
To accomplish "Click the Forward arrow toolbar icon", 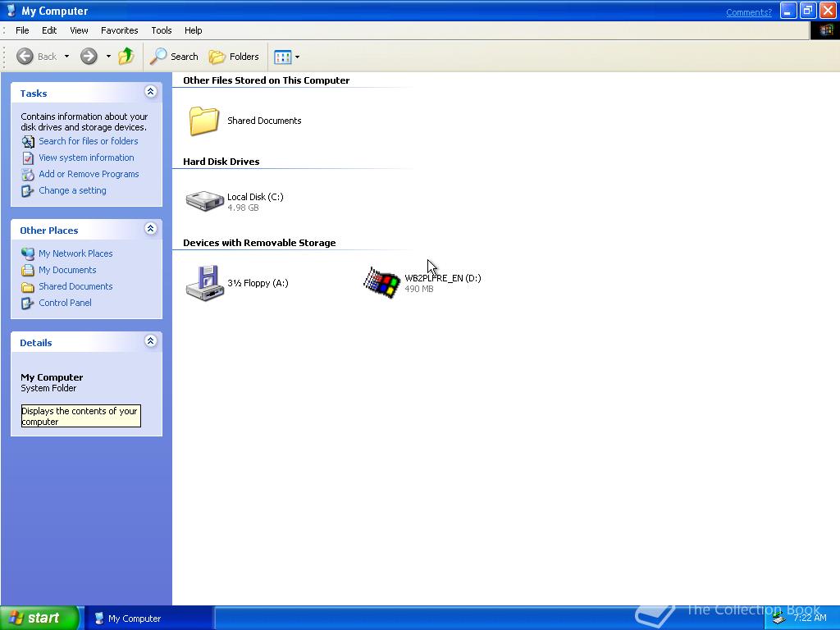I will (89, 57).
